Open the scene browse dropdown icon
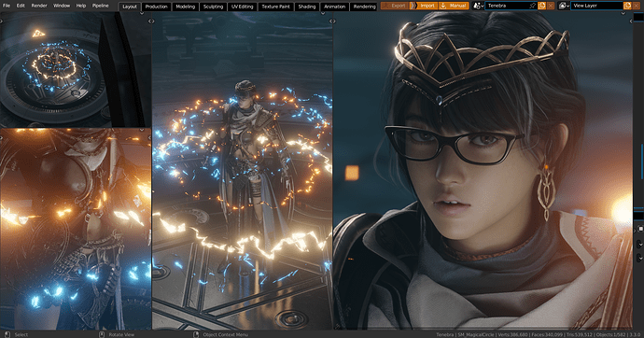This screenshot has width=644, height=338. pos(478,6)
